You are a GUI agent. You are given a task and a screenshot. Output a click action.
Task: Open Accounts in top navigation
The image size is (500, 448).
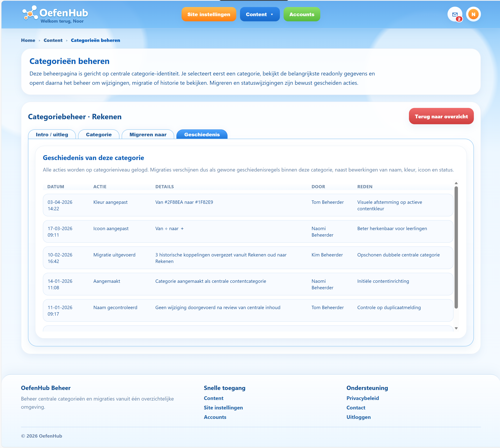click(x=302, y=14)
